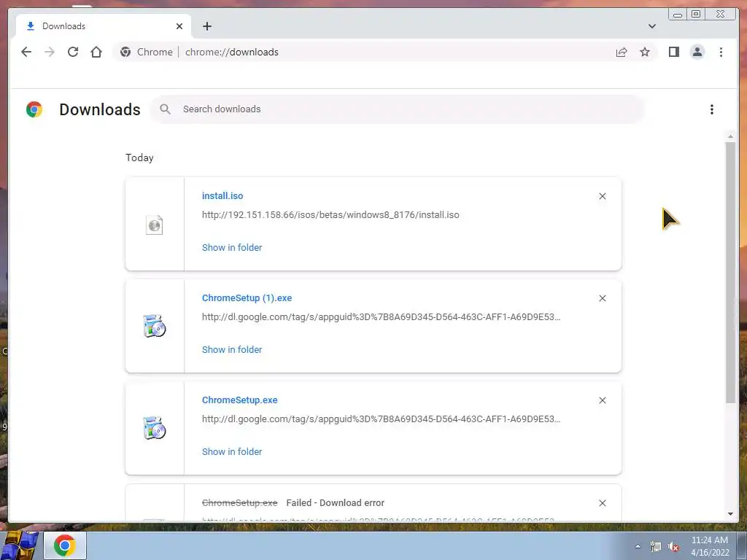Open the taskbar clock showing 11:24 AM

(710, 546)
